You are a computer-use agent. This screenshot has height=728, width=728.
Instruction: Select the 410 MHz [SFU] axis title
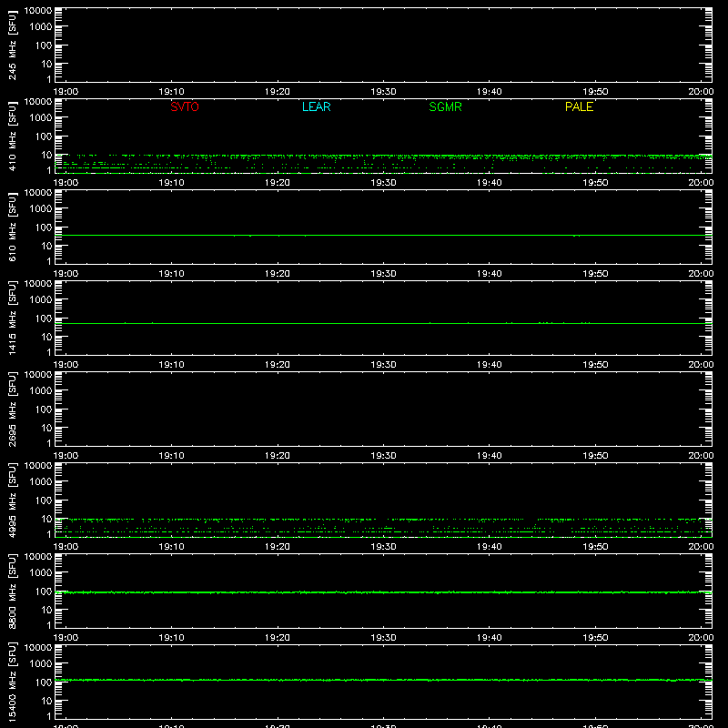pyautogui.click(x=12, y=136)
